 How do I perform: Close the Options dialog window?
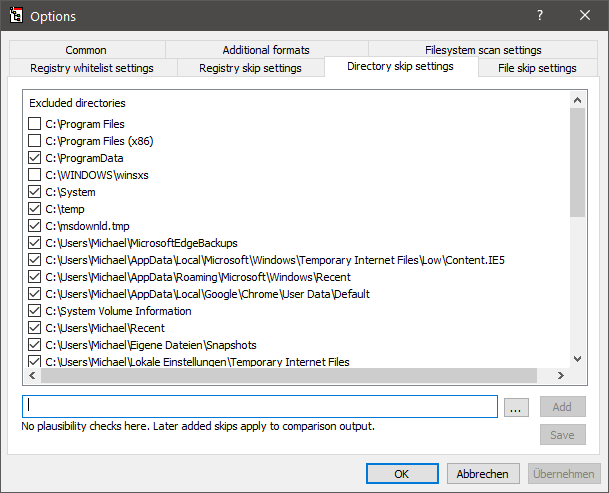(585, 16)
